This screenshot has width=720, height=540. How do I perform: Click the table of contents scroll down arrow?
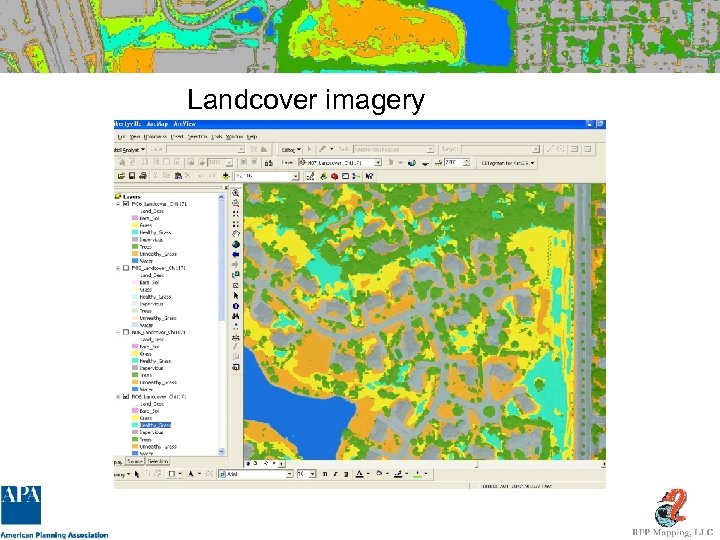click(x=221, y=452)
